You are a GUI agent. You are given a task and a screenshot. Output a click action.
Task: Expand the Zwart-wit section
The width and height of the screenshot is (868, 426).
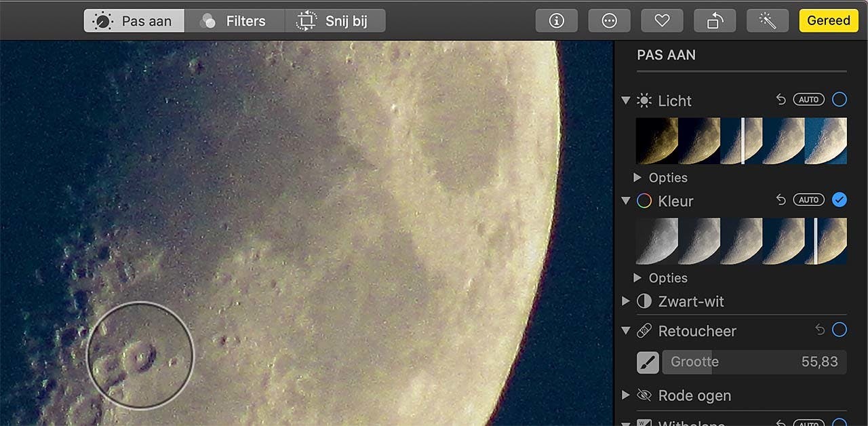[626, 301]
